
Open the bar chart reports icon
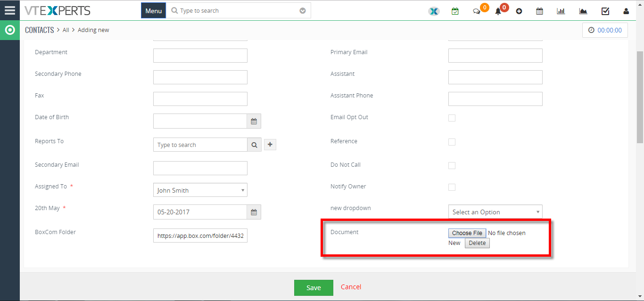561,11
